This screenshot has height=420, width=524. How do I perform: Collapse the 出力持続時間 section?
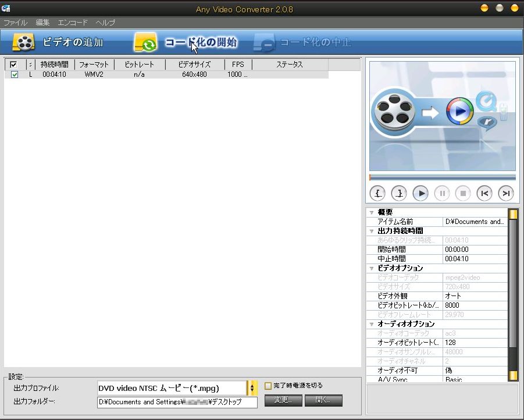pyautogui.click(x=371, y=231)
